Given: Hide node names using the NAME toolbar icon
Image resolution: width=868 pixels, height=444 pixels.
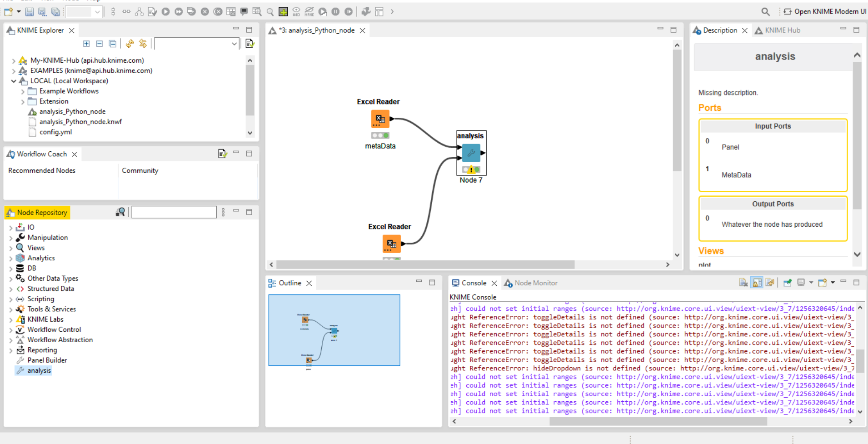Looking at the screenshot, I should coord(309,12).
